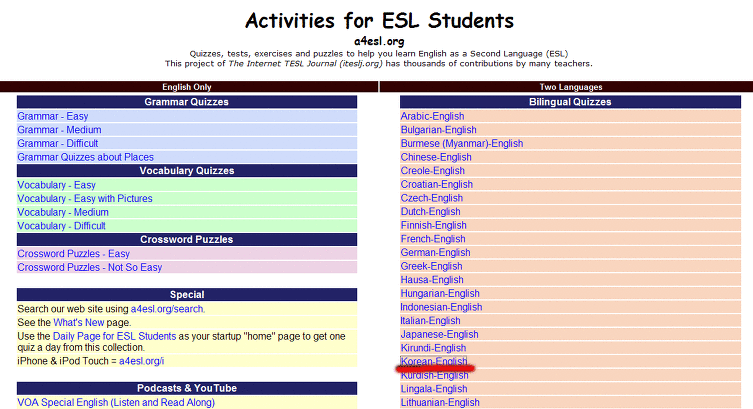Open Japanese-English quizzes
753x409 pixels.
pos(439,334)
